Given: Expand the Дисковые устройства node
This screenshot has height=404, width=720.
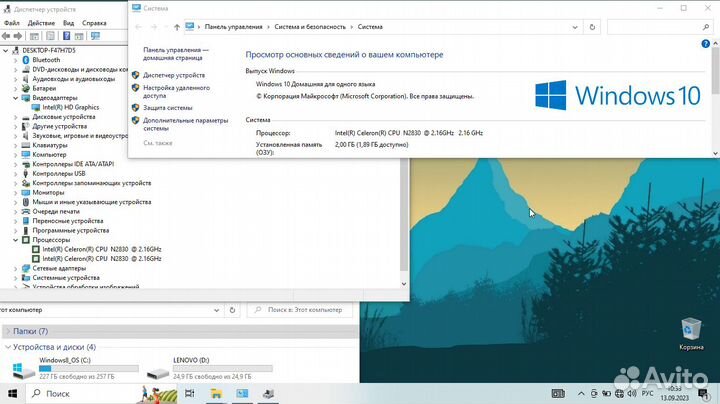Looking at the screenshot, I should coord(16,117).
